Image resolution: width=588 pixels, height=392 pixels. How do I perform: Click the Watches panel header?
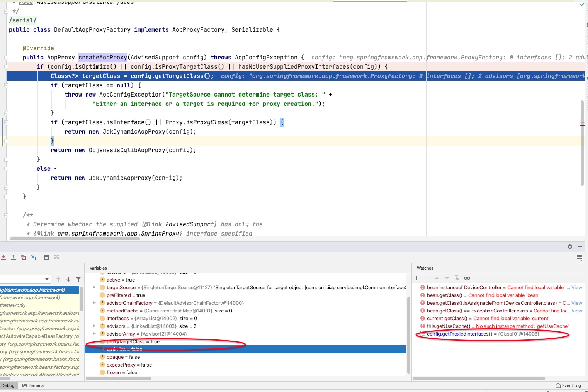[425, 268]
